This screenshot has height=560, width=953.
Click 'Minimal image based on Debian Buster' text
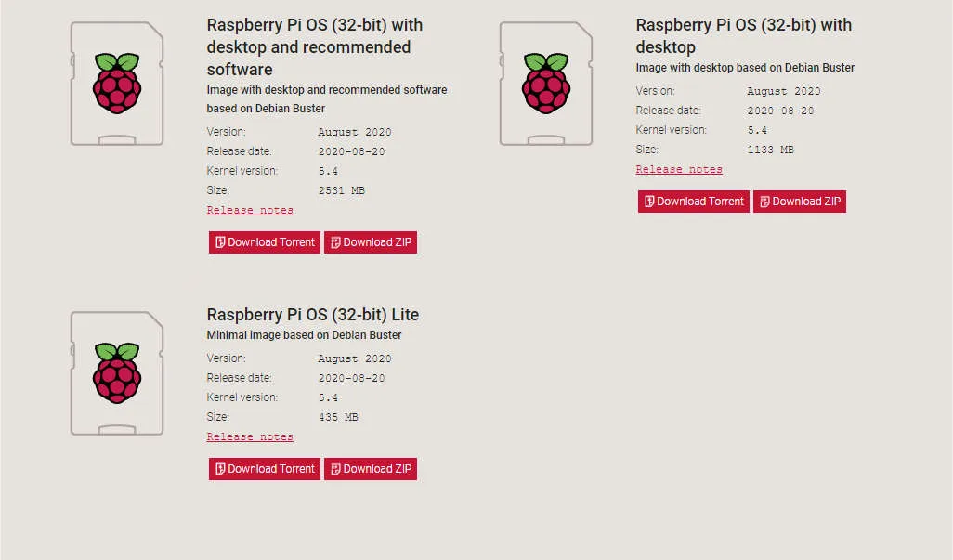[x=304, y=335]
